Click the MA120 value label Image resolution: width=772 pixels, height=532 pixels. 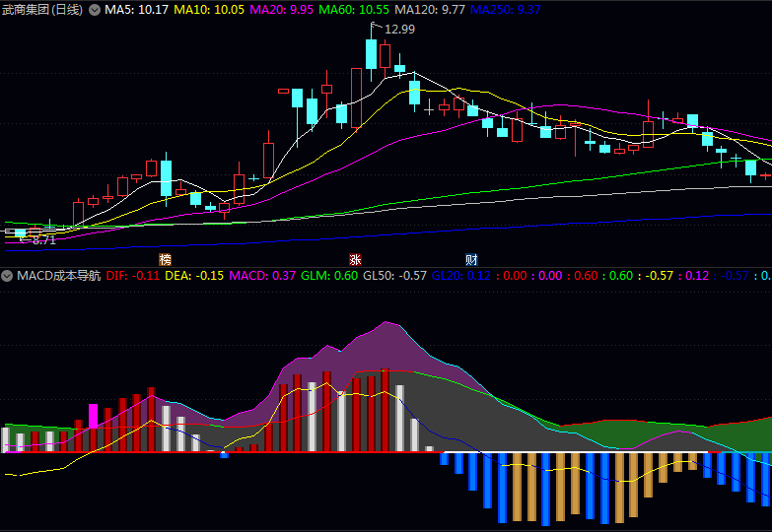429,10
